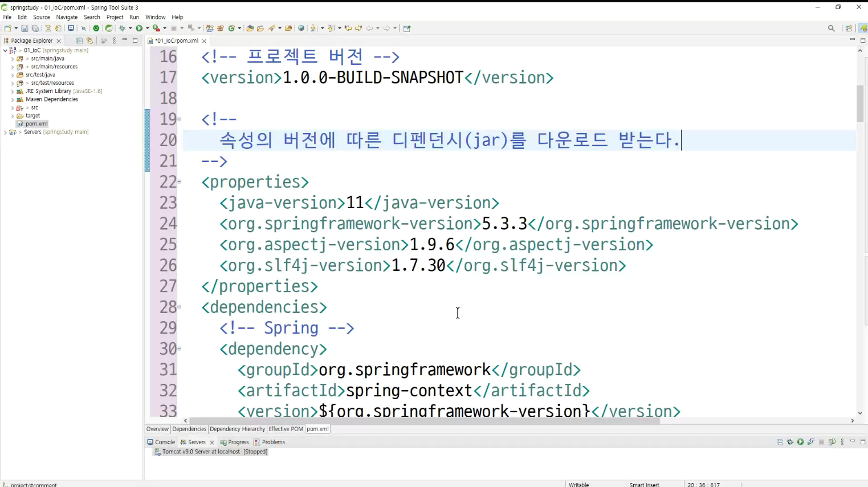Open the Project menu
Image resolution: width=868 pixels, height=487 pixels.
click(x=115, y=17)
